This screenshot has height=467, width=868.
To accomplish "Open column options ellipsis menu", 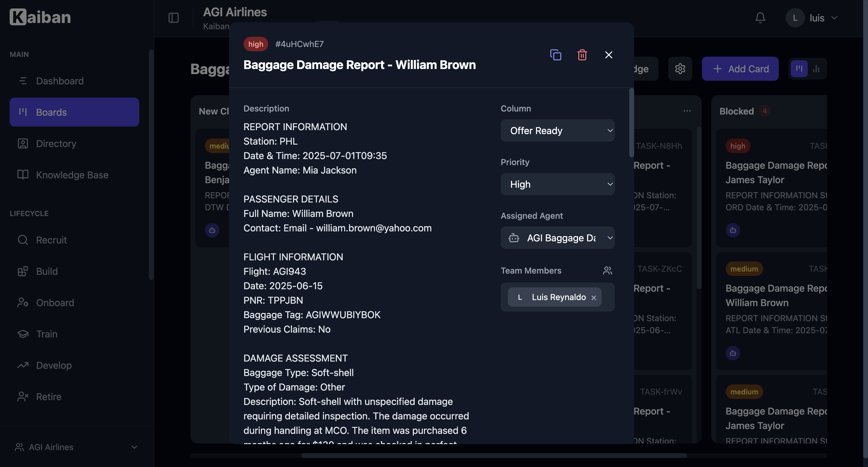I will point(687,111).
